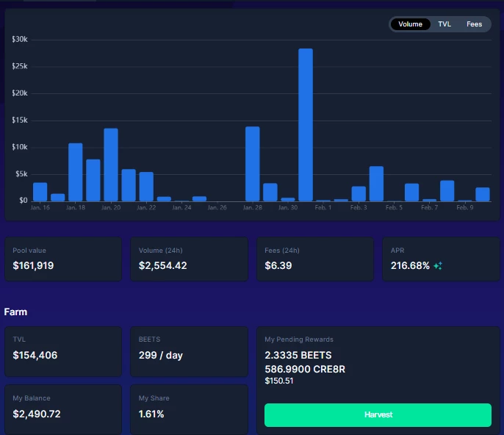
Task: Click the My Share 1.61% card
Action: point(189,409)
